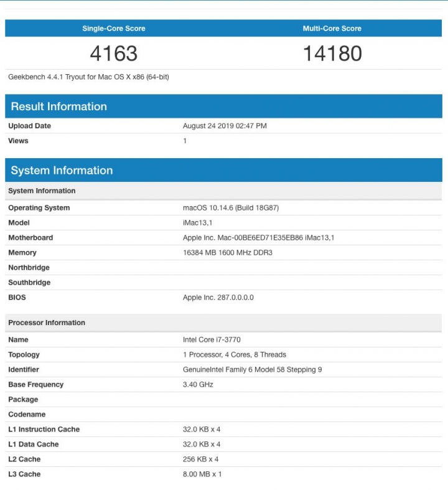Select L1 Instruction Cache value 32.0 KB x 4
This screenshot has height=490, width=448.
point(202,429)
